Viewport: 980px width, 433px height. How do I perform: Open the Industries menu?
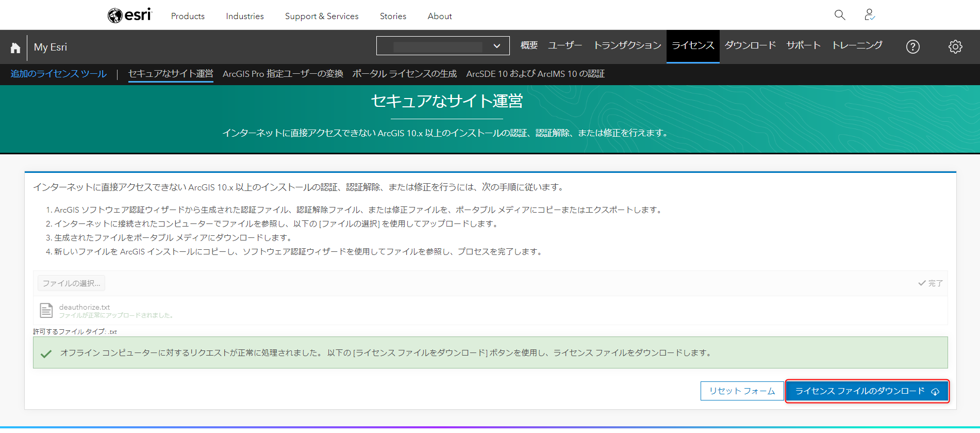coord(245,16)
